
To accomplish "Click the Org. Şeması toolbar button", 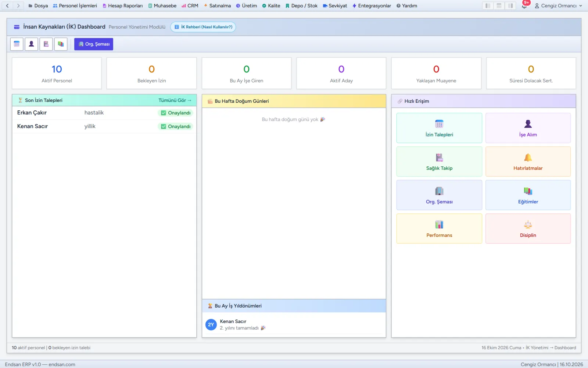I will (94, 44).
